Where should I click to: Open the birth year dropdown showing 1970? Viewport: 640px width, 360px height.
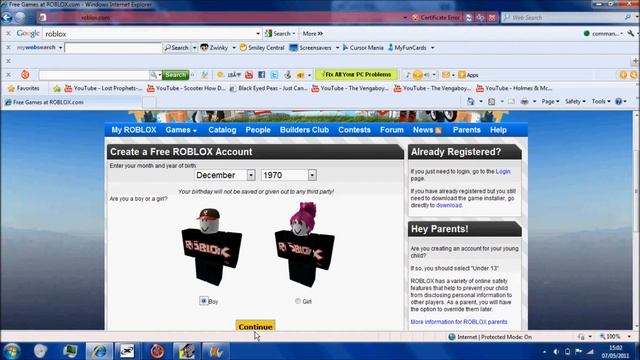click(x=312, y=175)
